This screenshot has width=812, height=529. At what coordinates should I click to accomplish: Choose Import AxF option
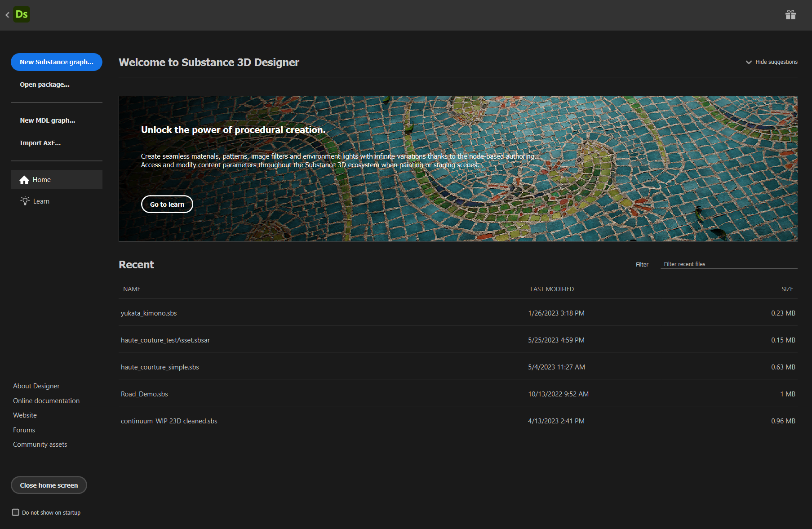click(x=40, y=143)
